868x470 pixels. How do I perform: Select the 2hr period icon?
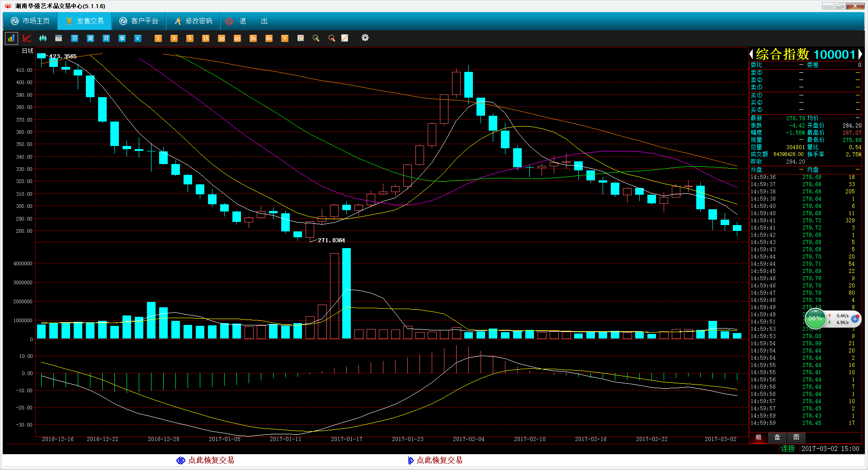253,38
